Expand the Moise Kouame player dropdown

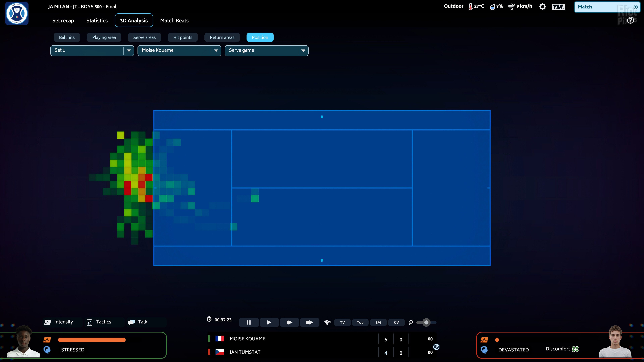[179, 50]
